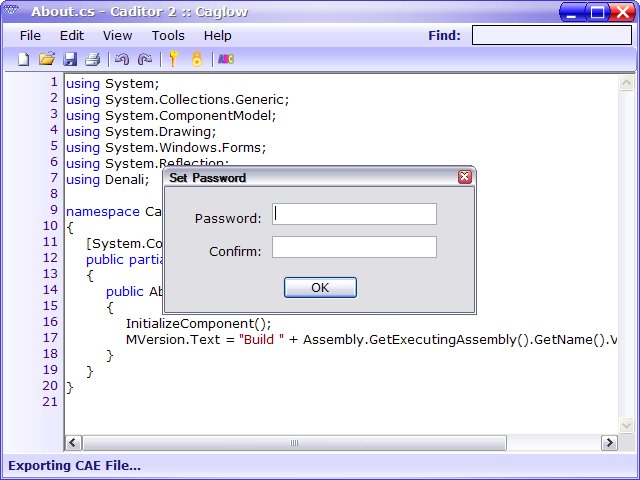The image size is (640, 480).
Task: Click the 'namespace' keyword on line 9
Action: (103, 212)
